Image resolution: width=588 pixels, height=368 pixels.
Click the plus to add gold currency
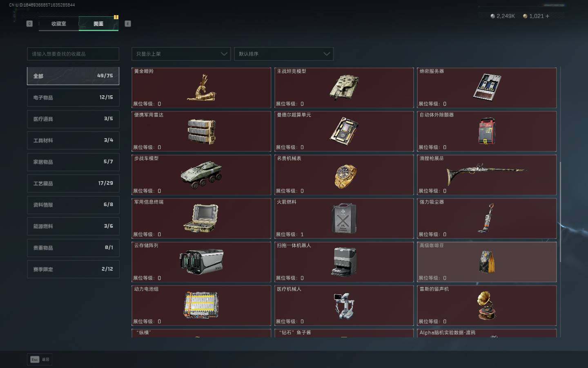point(547,16)
